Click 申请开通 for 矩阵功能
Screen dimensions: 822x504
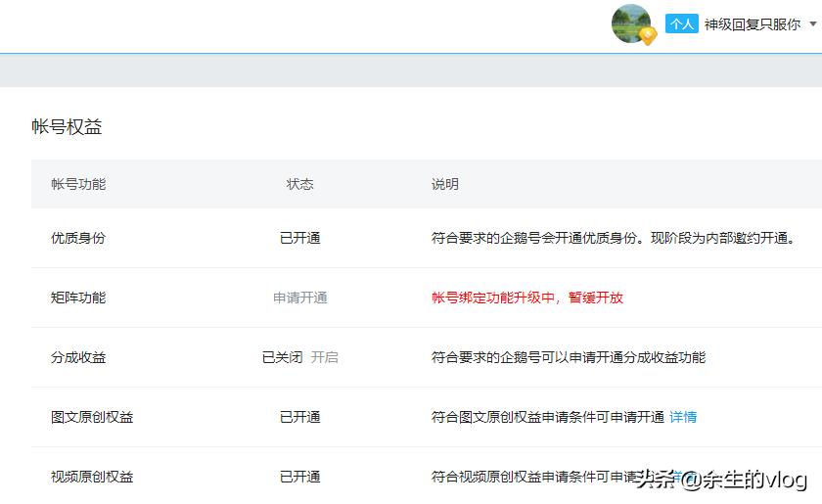point(299,298)
